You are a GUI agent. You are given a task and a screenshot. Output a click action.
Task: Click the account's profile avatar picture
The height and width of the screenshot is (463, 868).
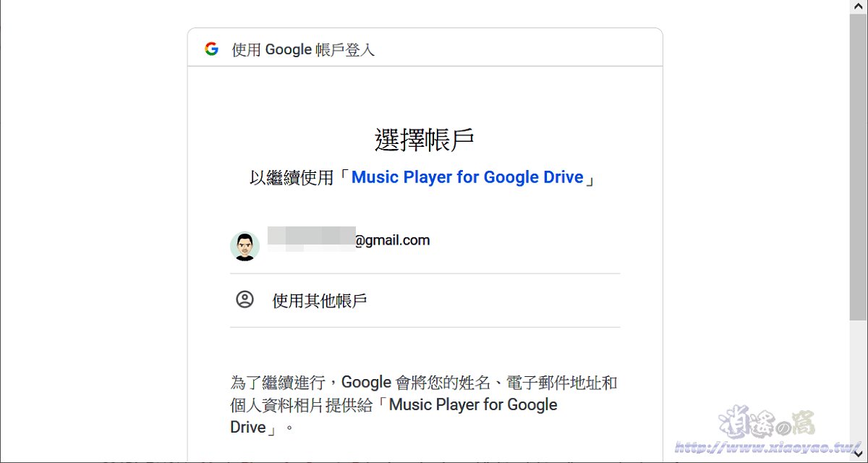(245, 246)
